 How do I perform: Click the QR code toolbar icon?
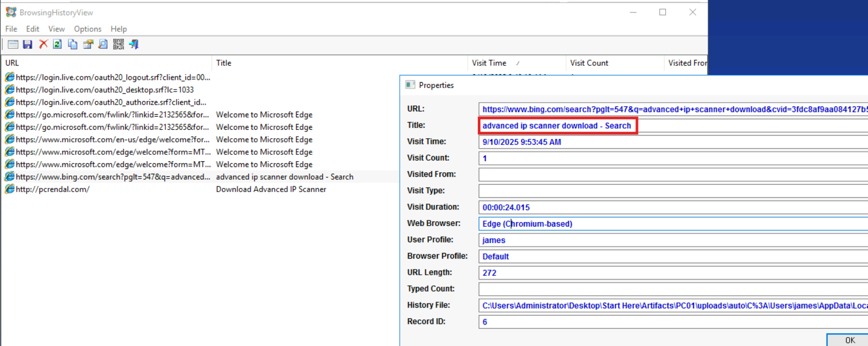pyautogui.click(x=118, y=44)
